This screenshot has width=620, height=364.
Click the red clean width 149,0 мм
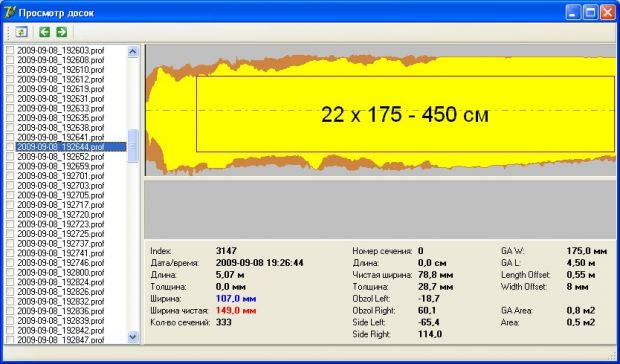[x=236, y=310]
